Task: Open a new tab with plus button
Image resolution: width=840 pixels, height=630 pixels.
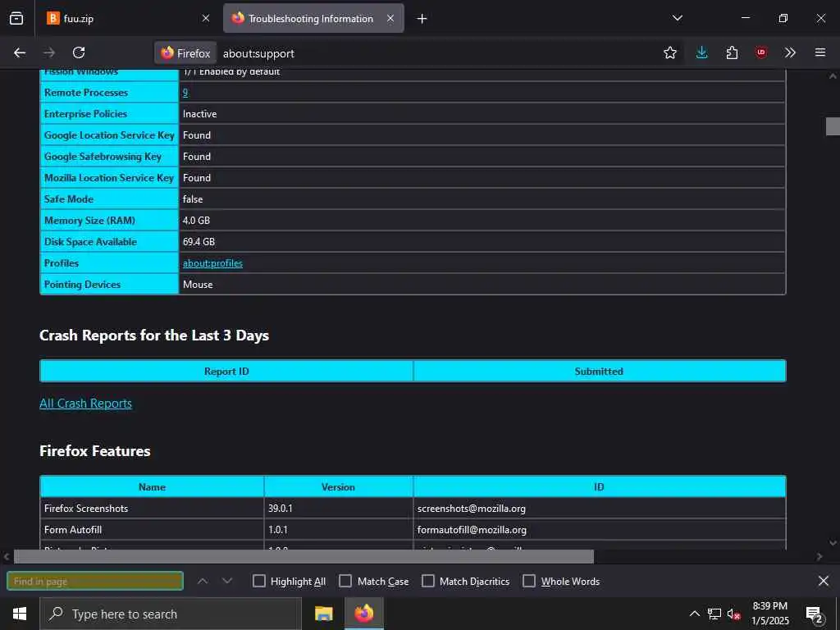Action: (422, 19)
